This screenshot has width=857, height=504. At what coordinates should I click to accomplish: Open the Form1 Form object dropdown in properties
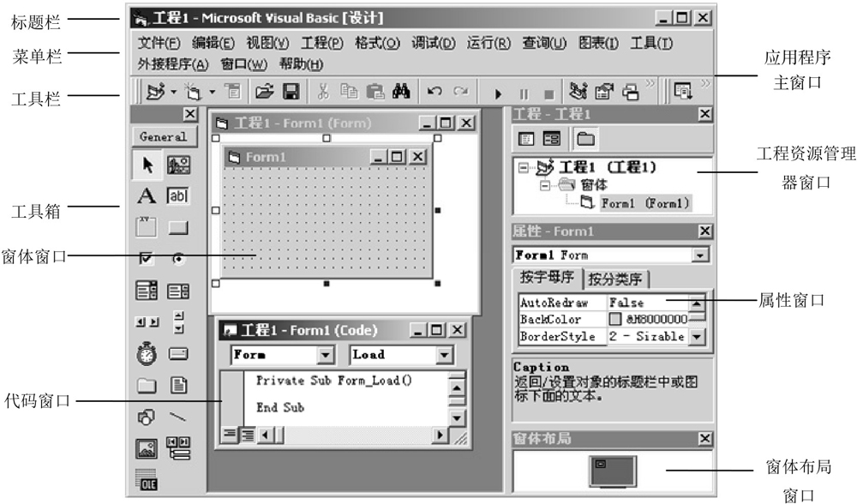tap(699, 255)
